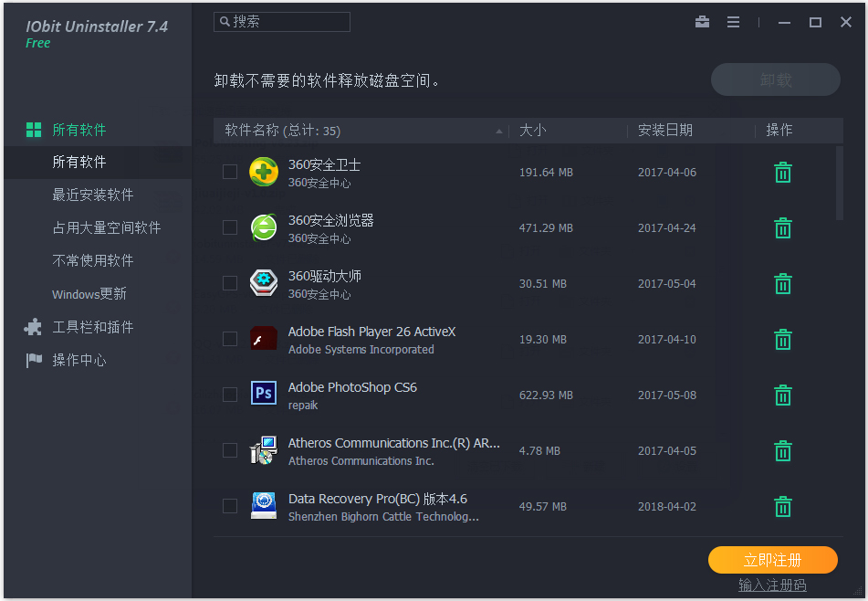The image size is (868, 601).
Task: Switch to 工具栏和插件 section
Action: [x=93, y=327]
